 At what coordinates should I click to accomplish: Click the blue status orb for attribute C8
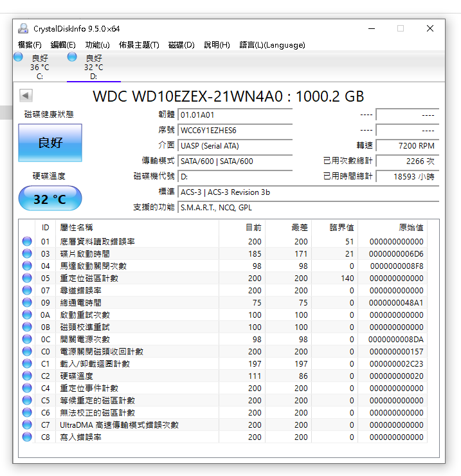point(27,437)
